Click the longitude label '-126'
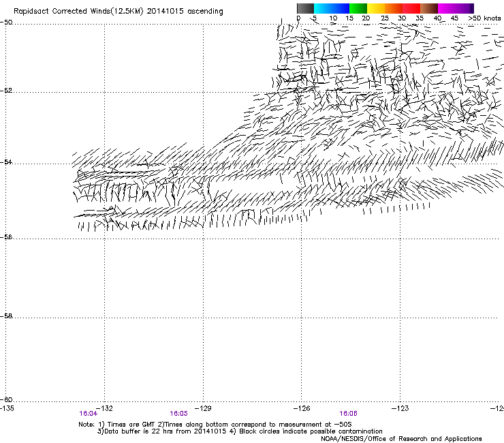Screen dimensions: 504x443 (x=302, y=408)
